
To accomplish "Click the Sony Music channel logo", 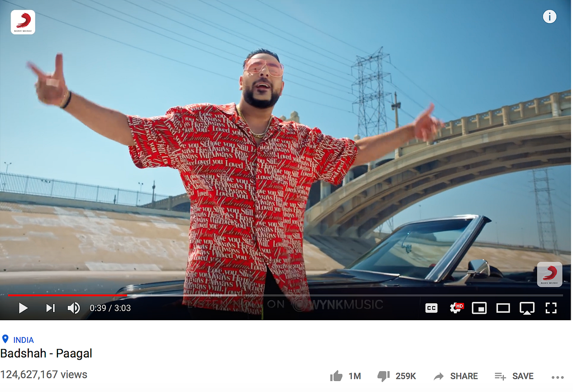I will point(23,22).
